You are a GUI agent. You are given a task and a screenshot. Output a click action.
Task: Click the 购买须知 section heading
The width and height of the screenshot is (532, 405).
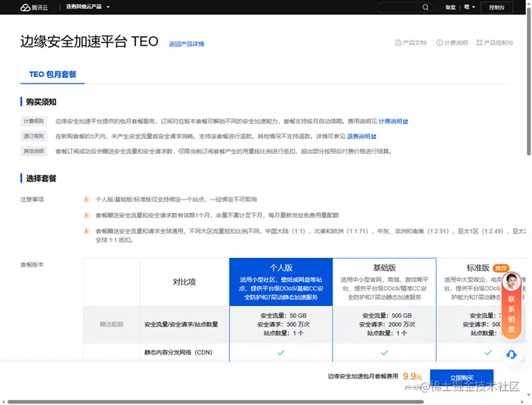pyautogui.click(x=41, y=102)
